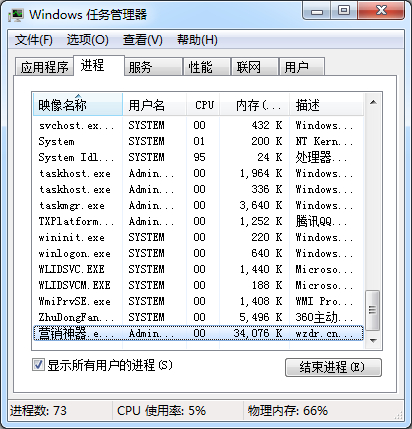Select the taskmgr.exe process row

(x=198, y=205)
